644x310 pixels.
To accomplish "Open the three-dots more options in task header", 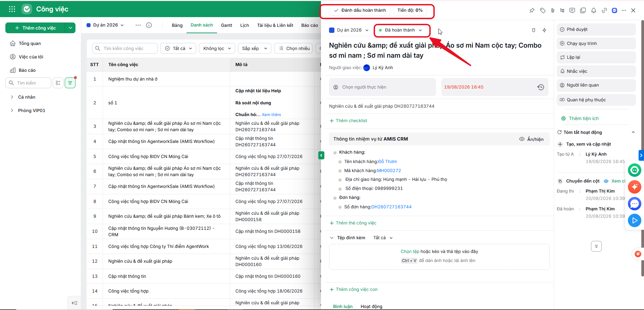I will pyautogui.click(x=624, y=10).
